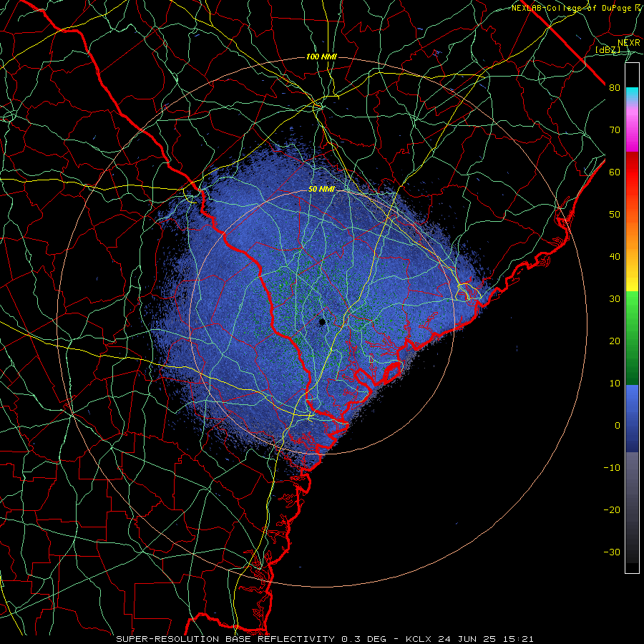Click the 10 dBZ scale value

pos(615,384)
